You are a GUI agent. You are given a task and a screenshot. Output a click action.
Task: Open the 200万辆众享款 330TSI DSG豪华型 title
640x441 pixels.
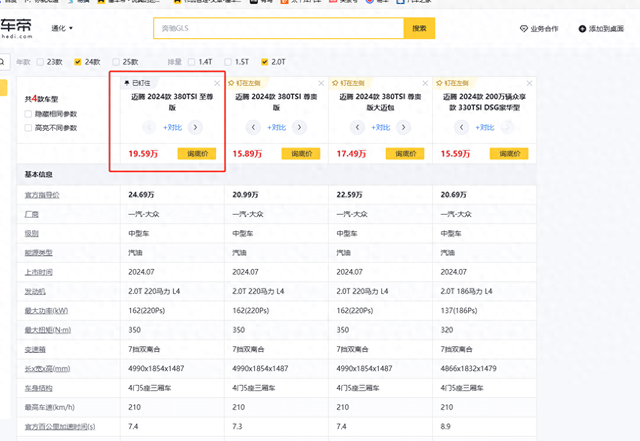tap(484, 102)
